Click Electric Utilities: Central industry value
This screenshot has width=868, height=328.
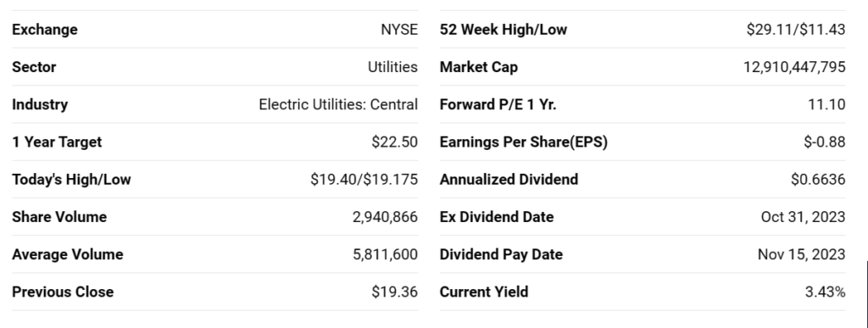coord(338,104)
